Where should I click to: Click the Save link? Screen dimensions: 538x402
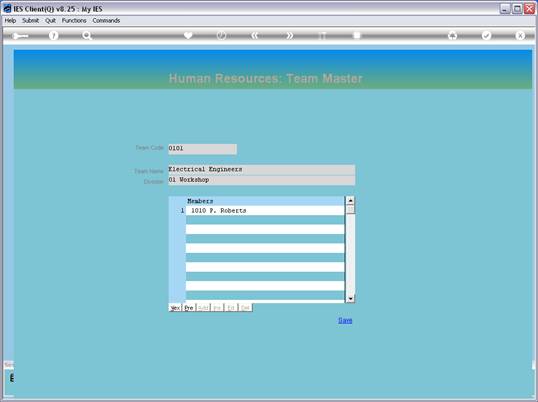[345, 320]
